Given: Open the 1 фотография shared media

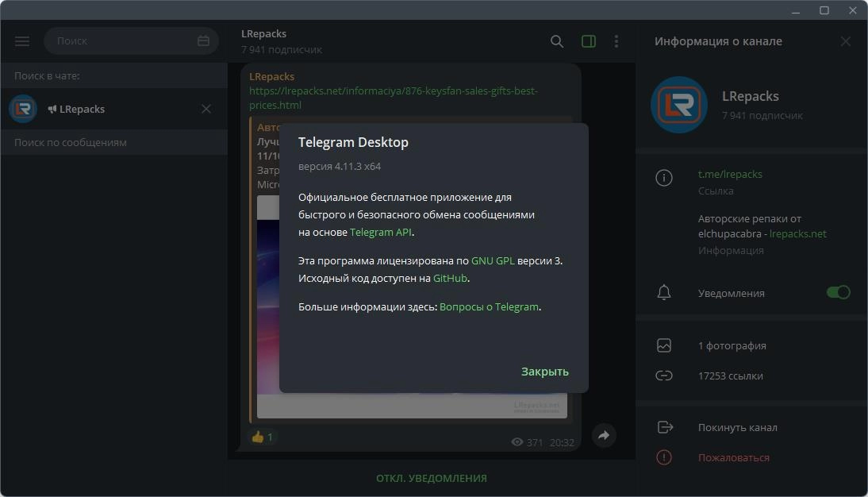Looking at the screenshot, I should [732, 345].
